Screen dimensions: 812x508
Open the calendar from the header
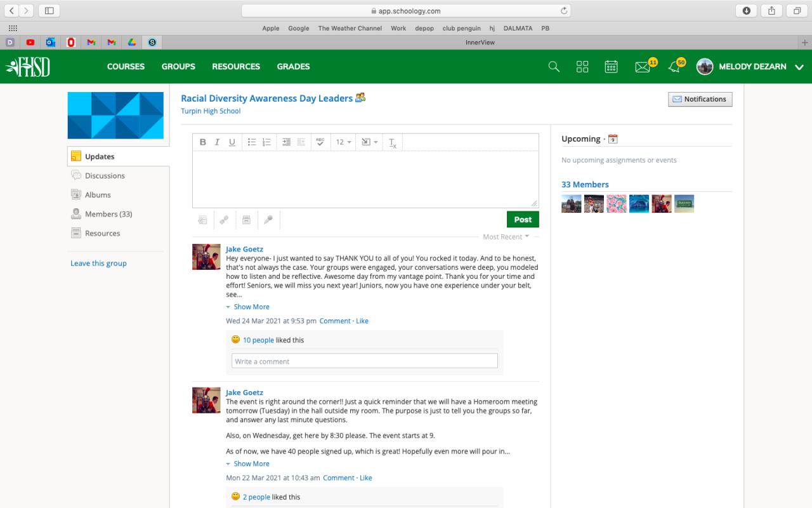(612, 67)
